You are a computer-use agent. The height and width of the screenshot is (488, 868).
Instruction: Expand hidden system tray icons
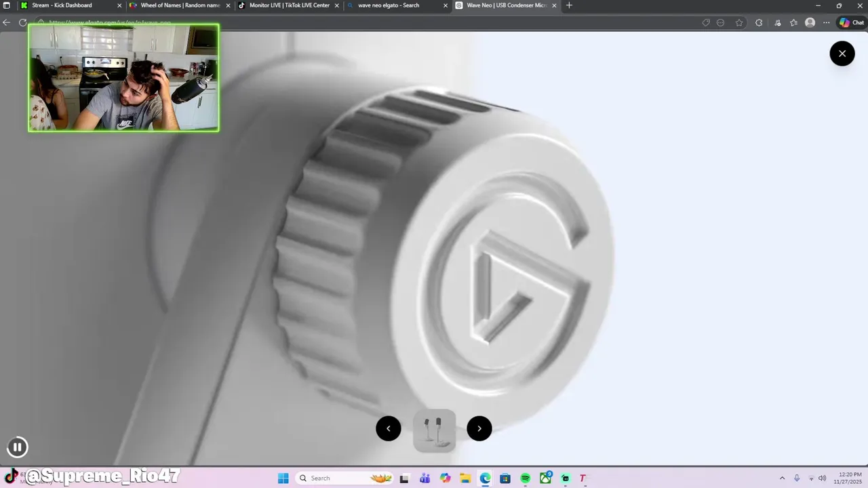tap(782, 479)
